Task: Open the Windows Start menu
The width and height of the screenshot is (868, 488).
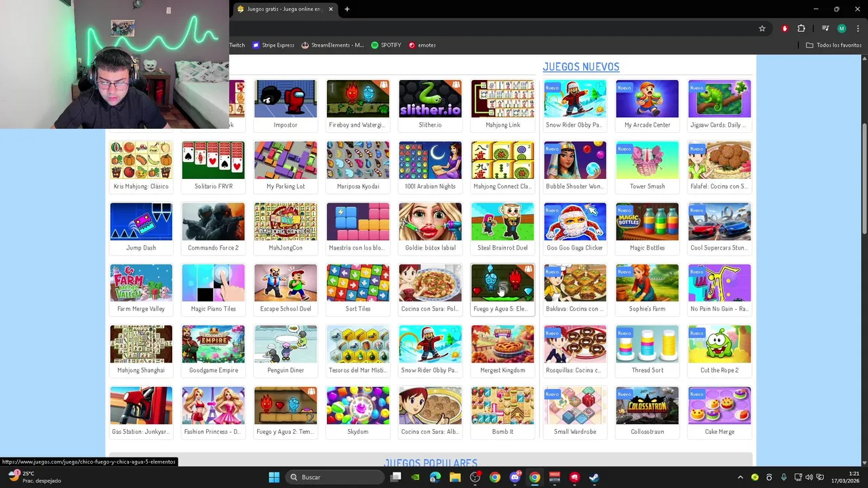Action: (x=274, y=477)
